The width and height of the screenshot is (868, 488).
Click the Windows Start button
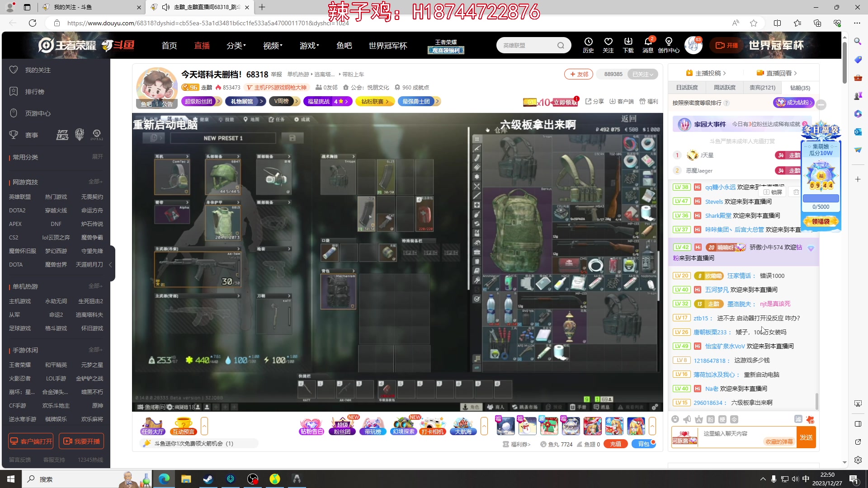pos(11,479)
